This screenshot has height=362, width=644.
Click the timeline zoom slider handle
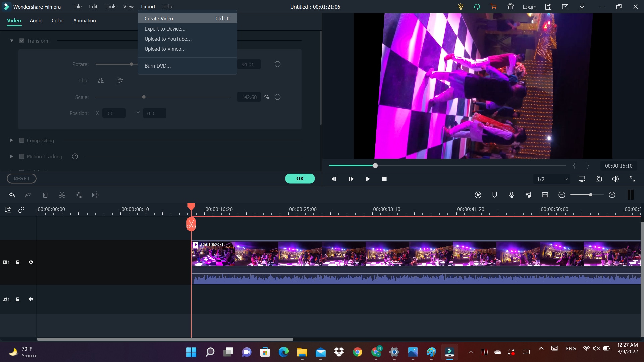[591, 195]
